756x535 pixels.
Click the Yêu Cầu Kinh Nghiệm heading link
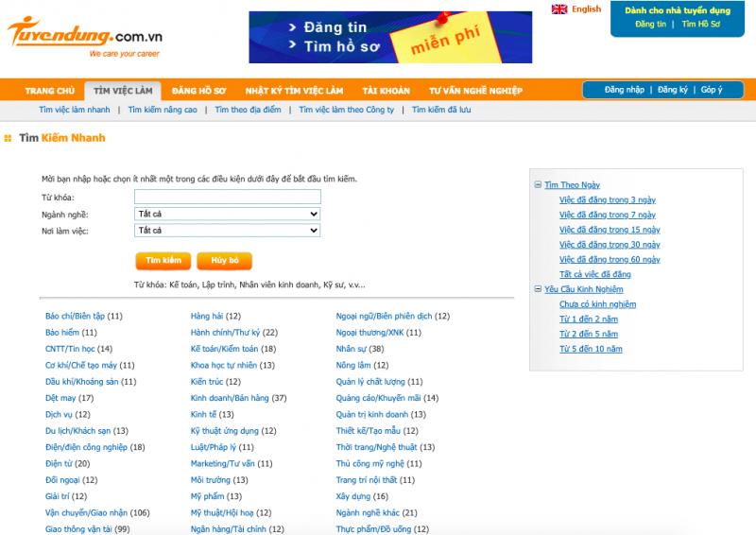[x=584, y=289]
